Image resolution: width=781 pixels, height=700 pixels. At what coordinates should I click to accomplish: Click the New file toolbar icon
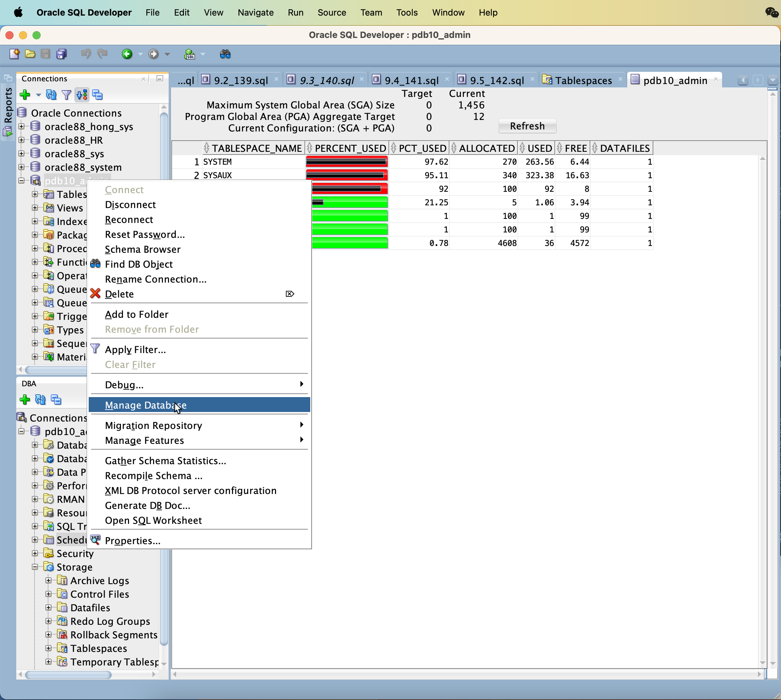pos(14,54)
